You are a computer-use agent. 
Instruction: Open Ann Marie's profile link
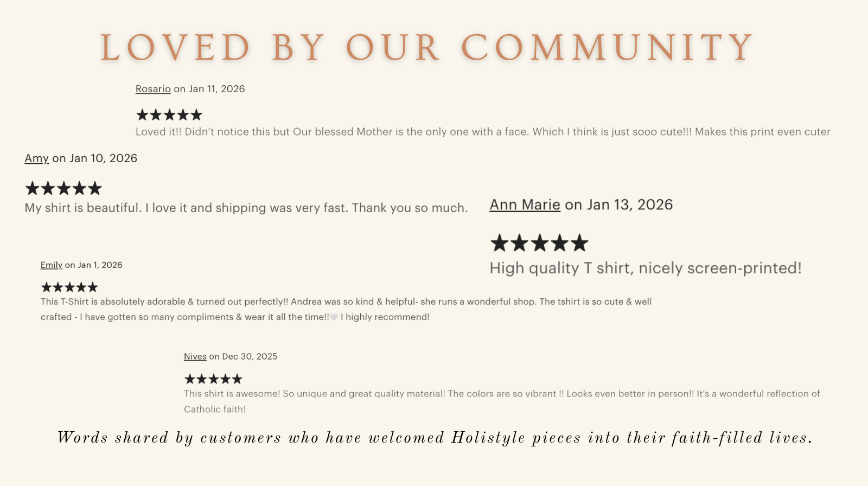[525, 205]
